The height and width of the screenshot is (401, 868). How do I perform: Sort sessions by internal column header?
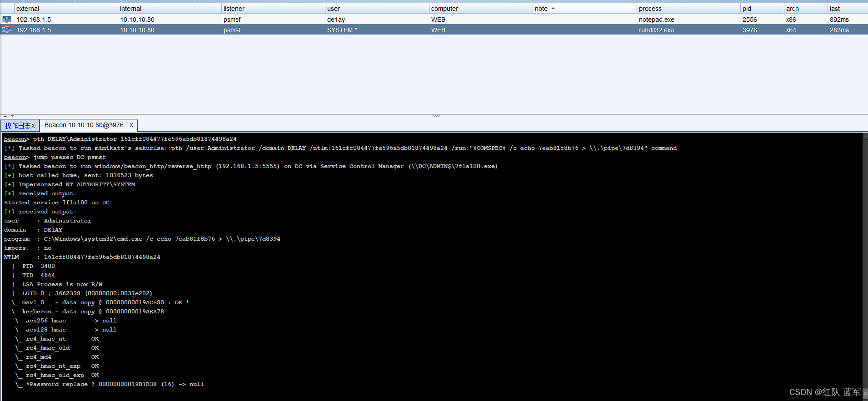170,9
